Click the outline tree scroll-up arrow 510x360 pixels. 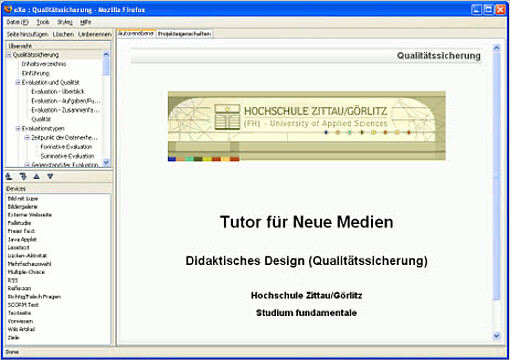click(106, 54)
